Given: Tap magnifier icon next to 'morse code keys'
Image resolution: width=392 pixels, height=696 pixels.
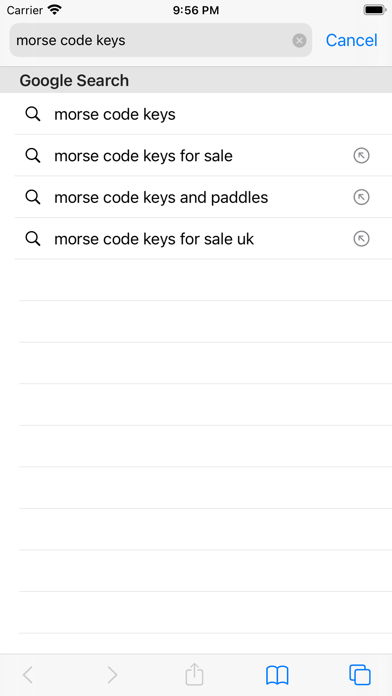Looking at the screenshot, I should pyautogui.click(x=33, y=115).
